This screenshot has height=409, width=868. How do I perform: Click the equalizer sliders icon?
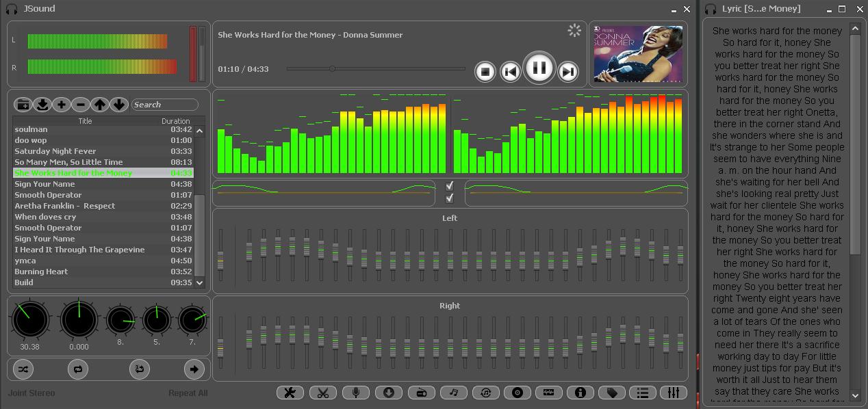[674, 393]
